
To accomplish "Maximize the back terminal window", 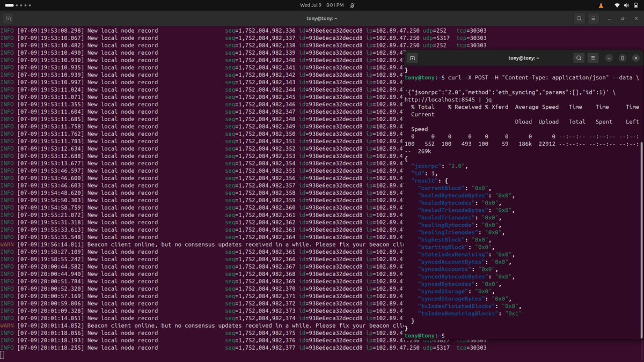I will tap(623, 18).
